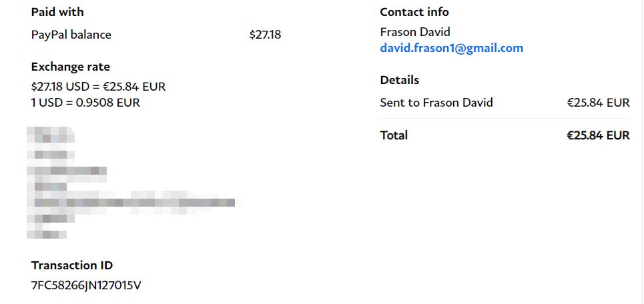Select the €25.84 EUR sent amount
The width and height of the screenshot is (644, 304).
598,103
